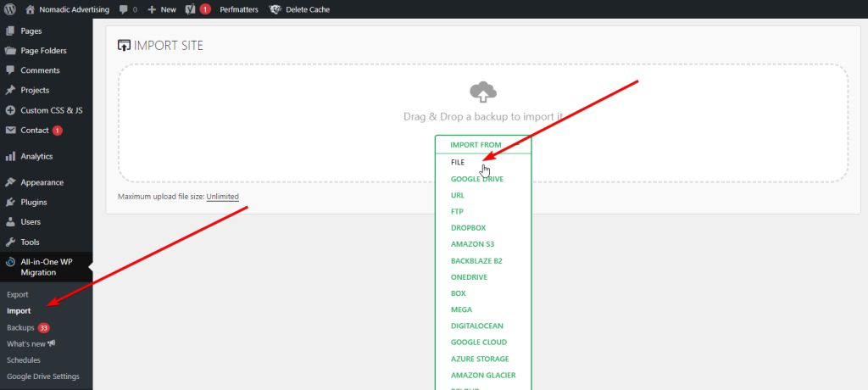Click the cloud upload icon in drop zone
The height and width of the screenshot is (390, 868).
pyautogui.click(x=483, y=92)
